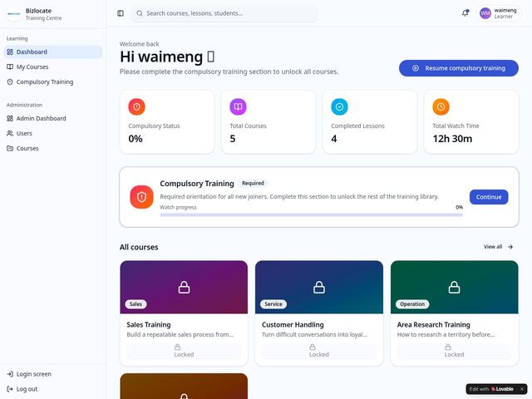Click the purple Total Courses book icon
The image size is (532, 399).
(239, 107)
